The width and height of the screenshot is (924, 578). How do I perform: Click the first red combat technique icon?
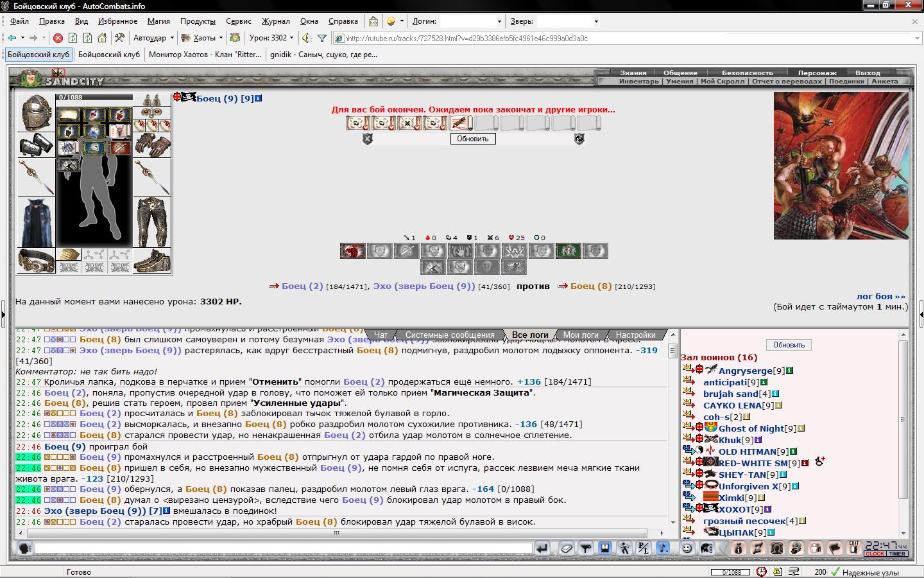click(x=352, y=250)
